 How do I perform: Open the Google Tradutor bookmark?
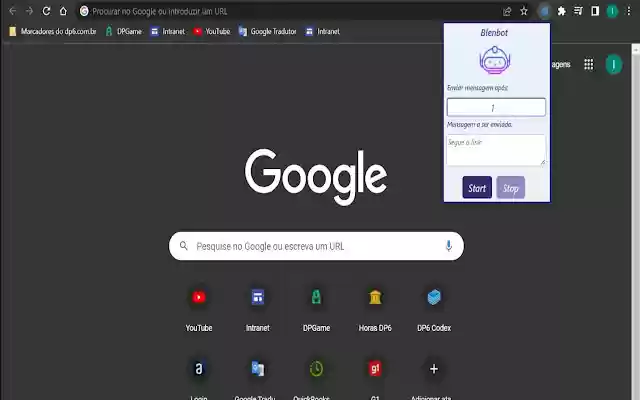tap(268, 31)
